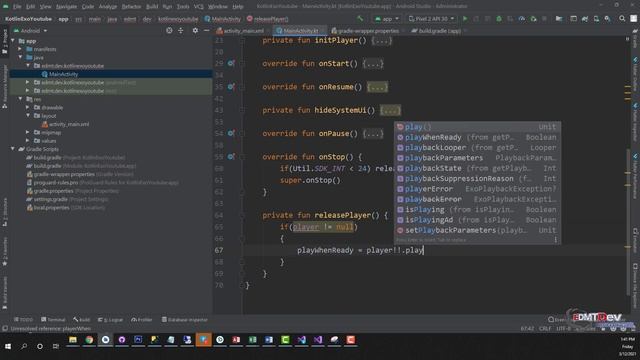Click onStart override gutter icon
Screen dimensions: 640x360
231,63
